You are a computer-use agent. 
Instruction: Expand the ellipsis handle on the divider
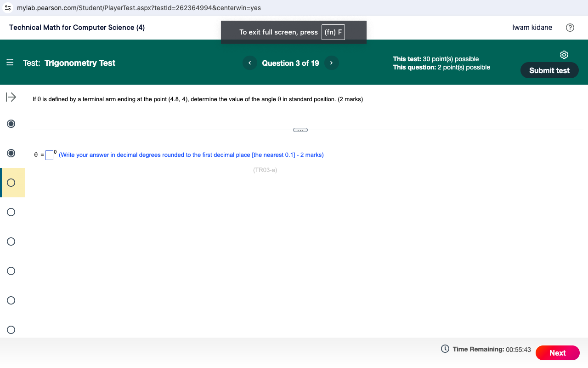pos(300,130)
